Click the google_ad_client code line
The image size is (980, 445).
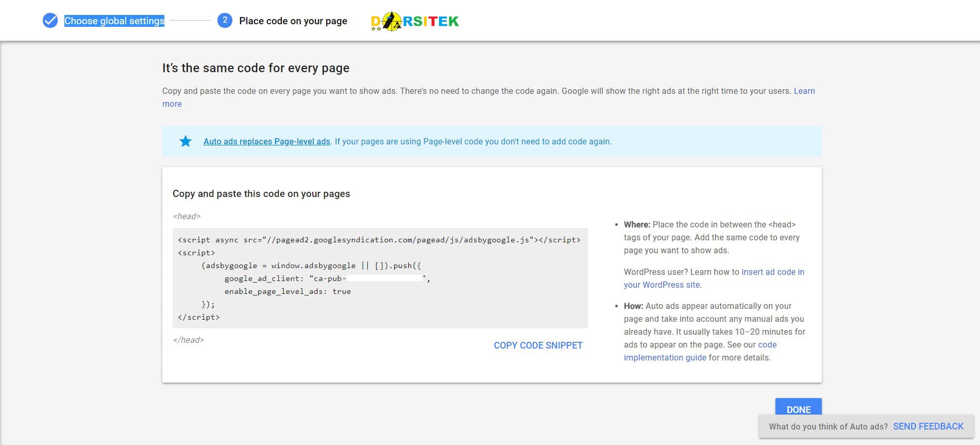(x=327, y=278)
